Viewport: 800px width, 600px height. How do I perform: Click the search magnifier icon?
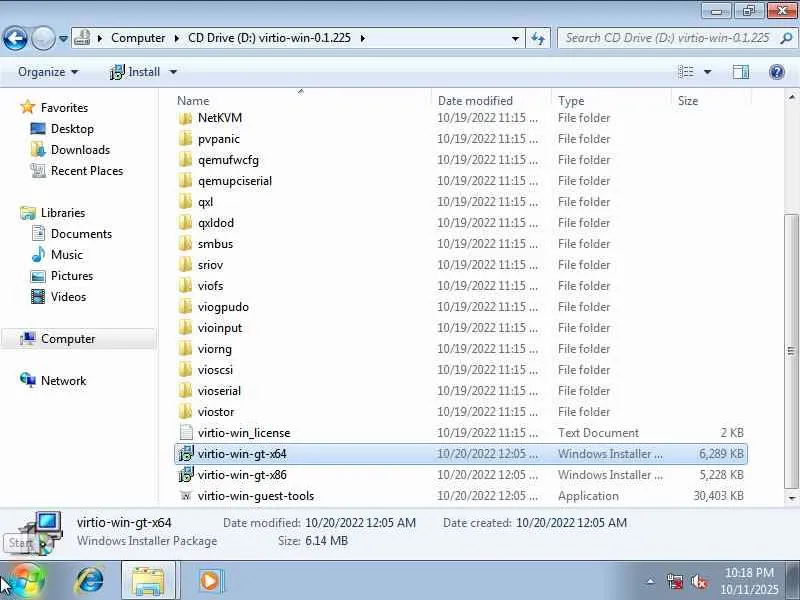[786, 38]
